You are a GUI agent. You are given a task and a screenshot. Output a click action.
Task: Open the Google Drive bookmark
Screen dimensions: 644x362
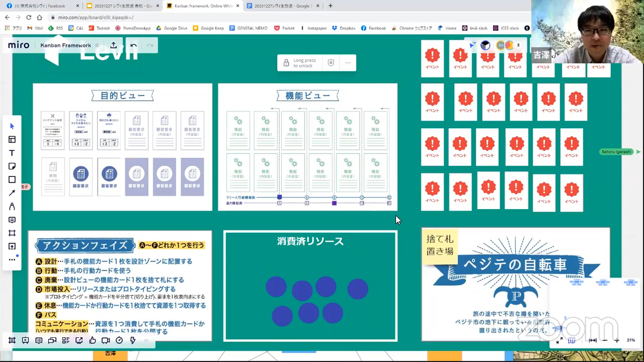pyautogui.click(x=171, y=28)
